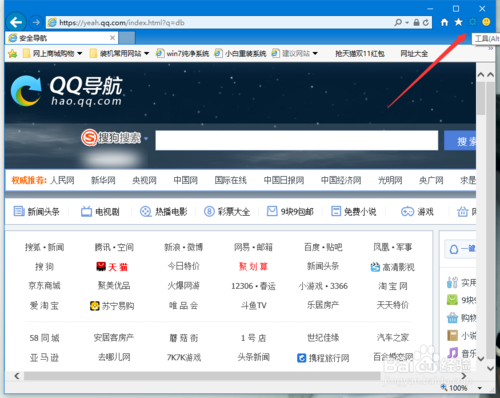Open search engine selector dropdown arrow

tap(146, 138)
